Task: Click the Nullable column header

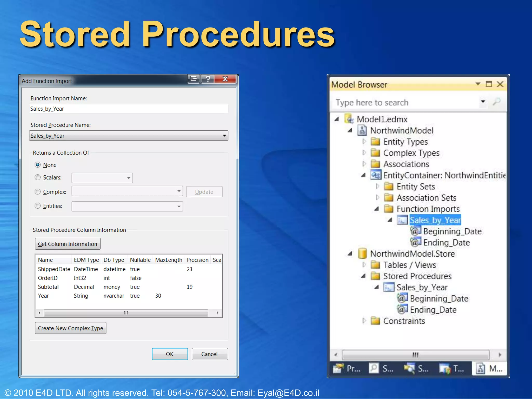Action: point(140,260)
